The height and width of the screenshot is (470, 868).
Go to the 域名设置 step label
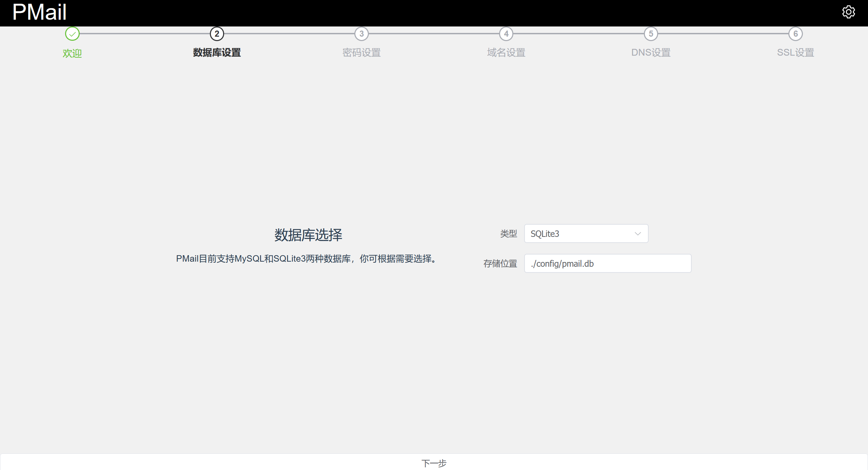pos(506,53)
